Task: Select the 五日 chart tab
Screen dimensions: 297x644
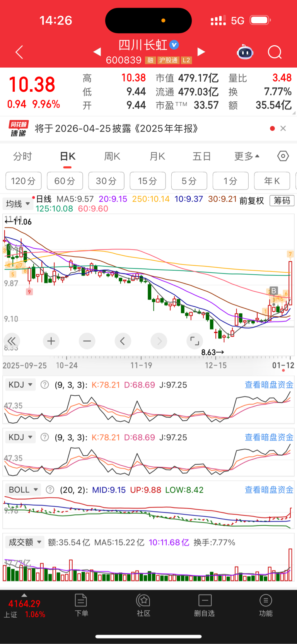Action: pyautogui.click(x=202, y=156)
